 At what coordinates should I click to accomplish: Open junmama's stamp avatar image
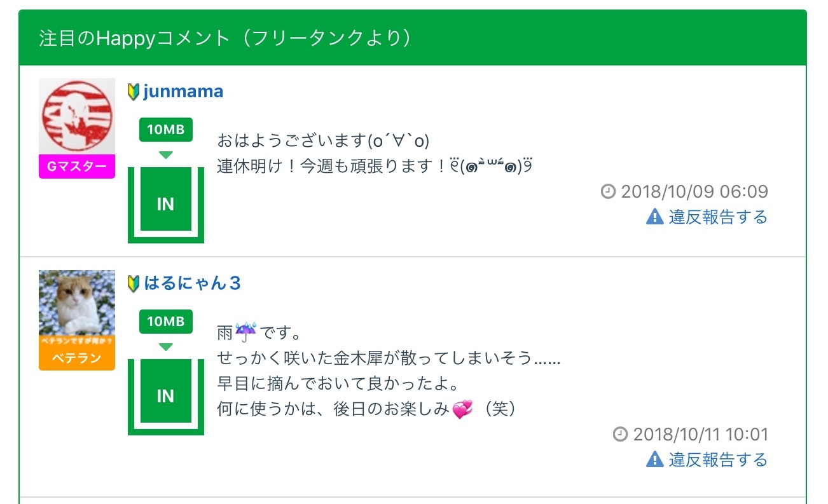[77, 116]
